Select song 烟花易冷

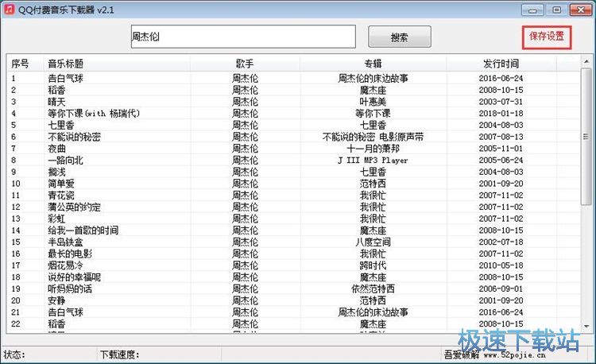[x=65, y=265]
